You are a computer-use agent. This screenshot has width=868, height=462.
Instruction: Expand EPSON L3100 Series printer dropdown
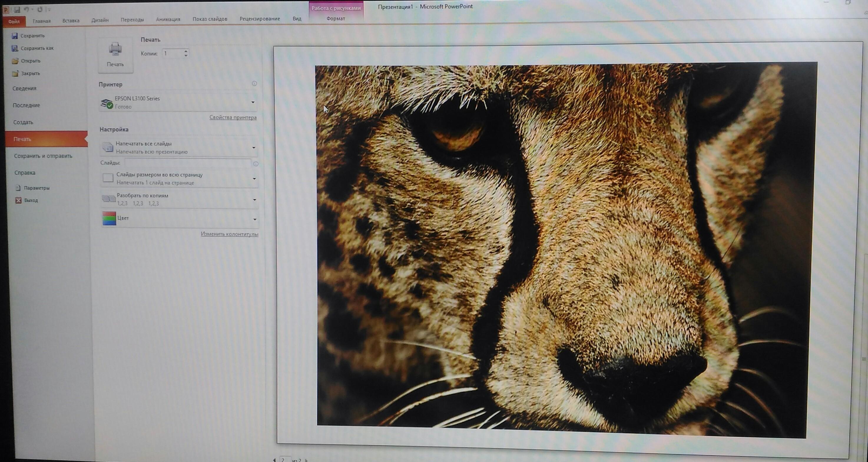coord(253,102)
